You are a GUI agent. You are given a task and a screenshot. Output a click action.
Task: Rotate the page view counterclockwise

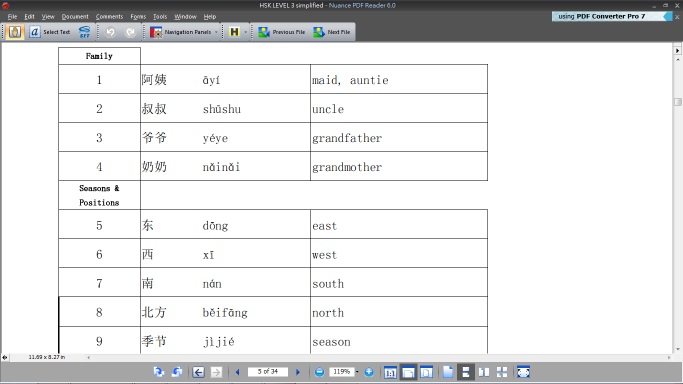click(x=177, y=372)
